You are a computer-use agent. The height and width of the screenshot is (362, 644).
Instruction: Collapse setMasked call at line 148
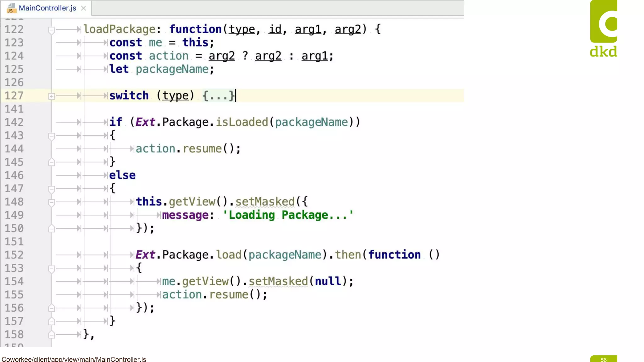tap(52, 202)
